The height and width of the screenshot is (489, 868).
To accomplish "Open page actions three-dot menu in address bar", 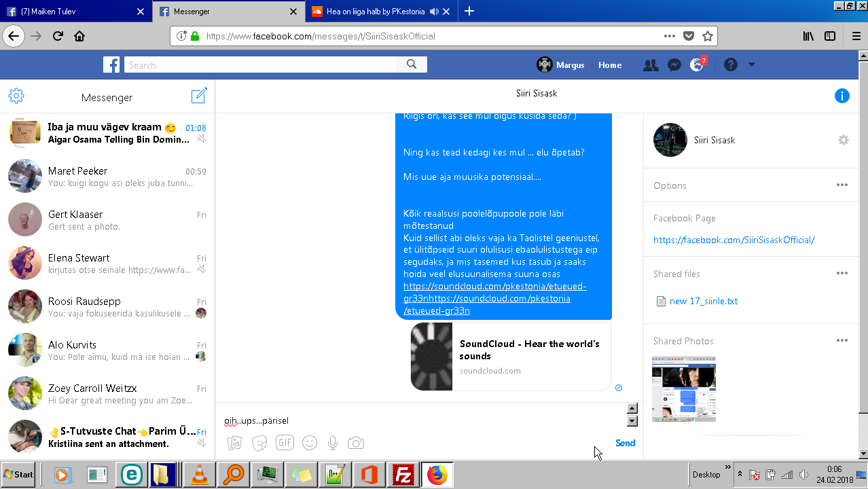I will [x=670, y=36].
